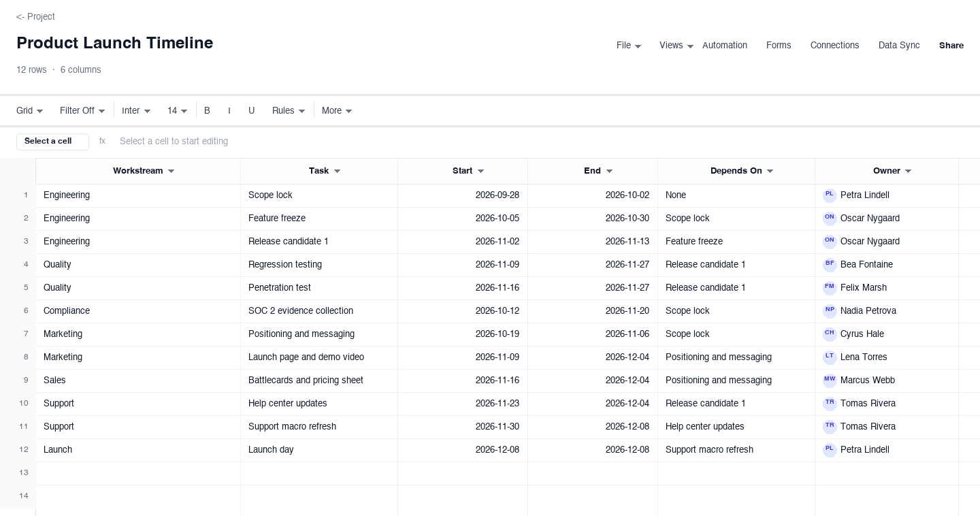This screenshot has width=980, height=516.
Task: Select the 'SOC 2 evidence collection' cell
Action: point(319,311)
